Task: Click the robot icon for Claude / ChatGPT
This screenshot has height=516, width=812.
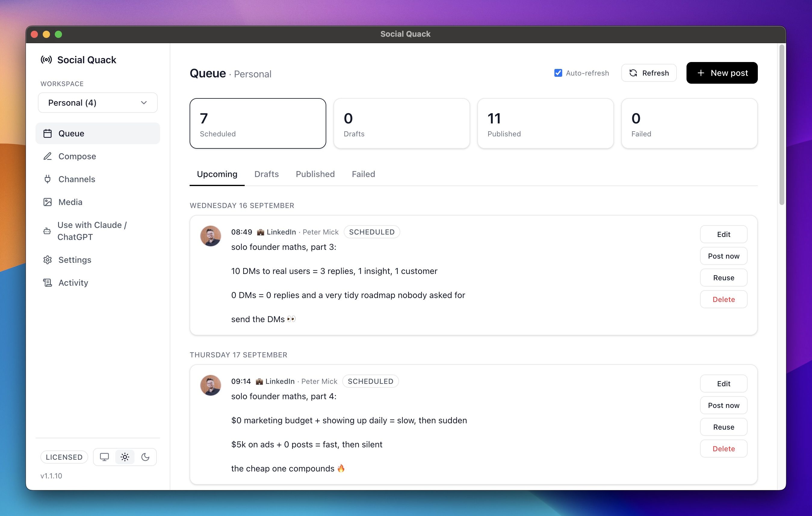Action: pyautogui.click(x=47, y=231)
